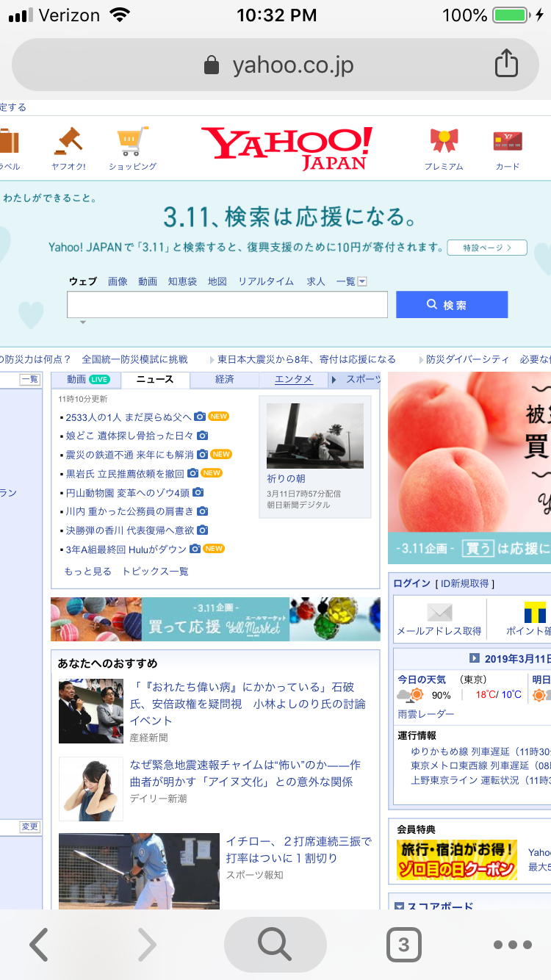Open 全国統一防災模試に挑戦 link

click(x=135, y=359)
